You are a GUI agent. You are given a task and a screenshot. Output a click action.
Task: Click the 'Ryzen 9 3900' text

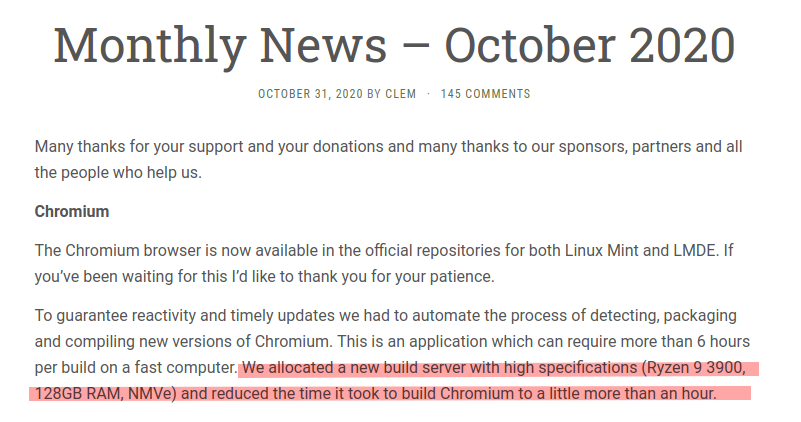(x=696, y=366)
